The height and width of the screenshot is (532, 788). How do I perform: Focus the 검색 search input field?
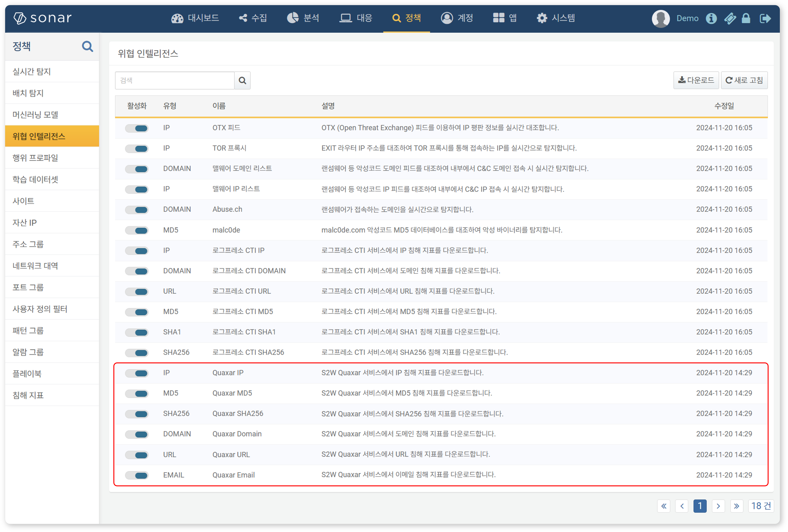tap(175, 80)
